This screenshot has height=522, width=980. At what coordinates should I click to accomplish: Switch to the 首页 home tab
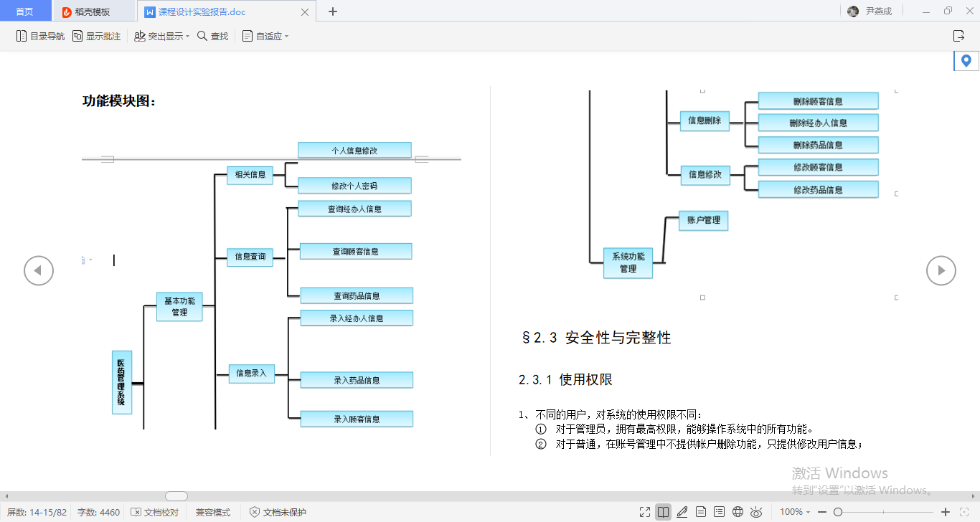[x=25, y=11]
